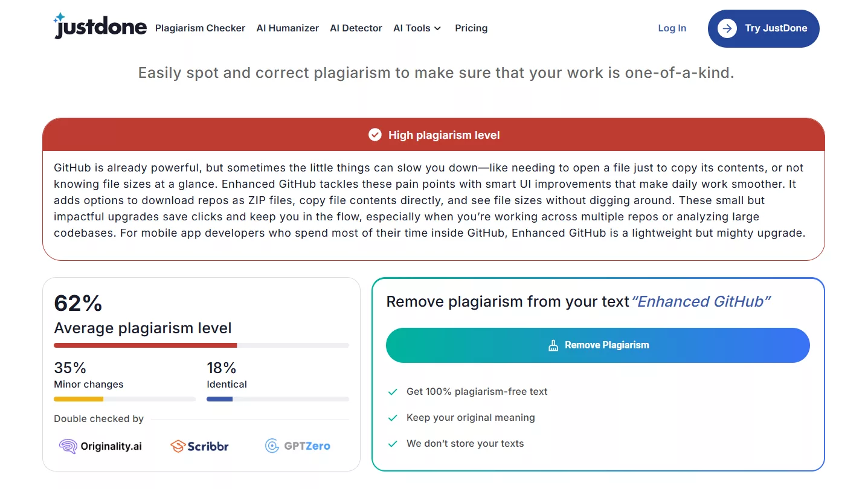This screenshot has height=489, width=868.
Task: Click the Remove Plagiarism button
Action: (597, 345)
